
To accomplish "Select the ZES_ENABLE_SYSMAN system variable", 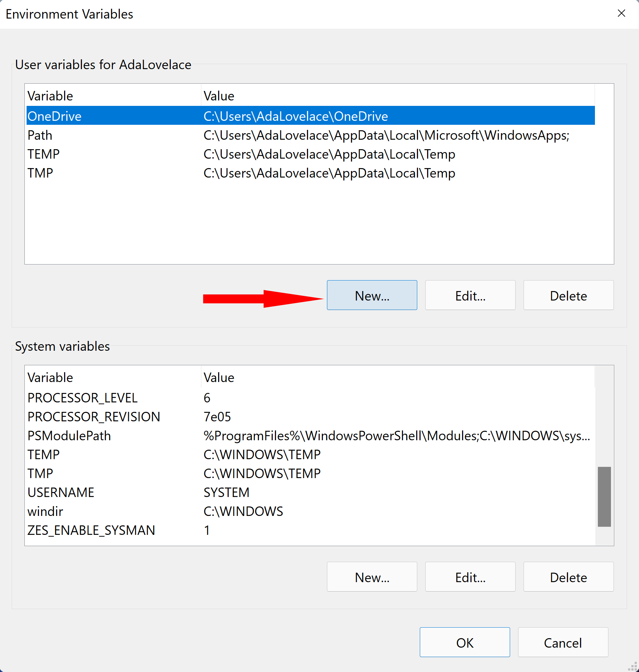I will click(x=91, y=530).
